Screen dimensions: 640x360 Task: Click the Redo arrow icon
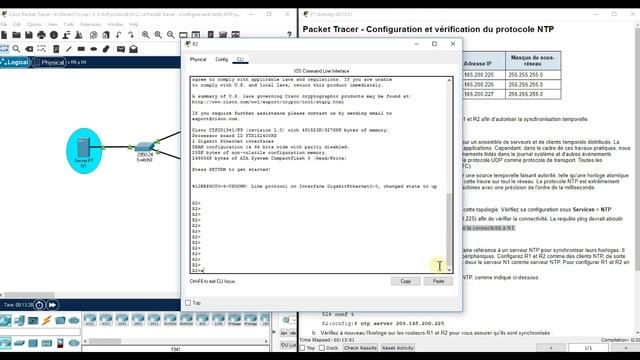(x=131, y=35)
